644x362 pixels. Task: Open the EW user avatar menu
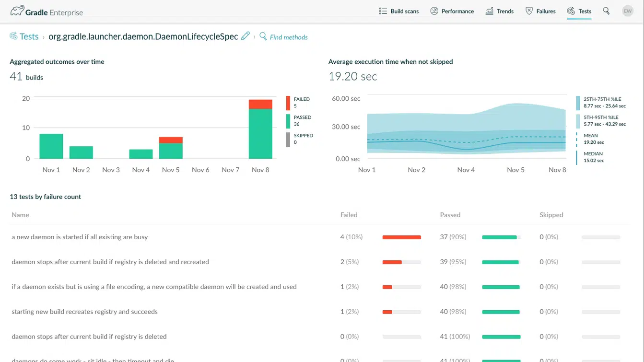(627, 11)
